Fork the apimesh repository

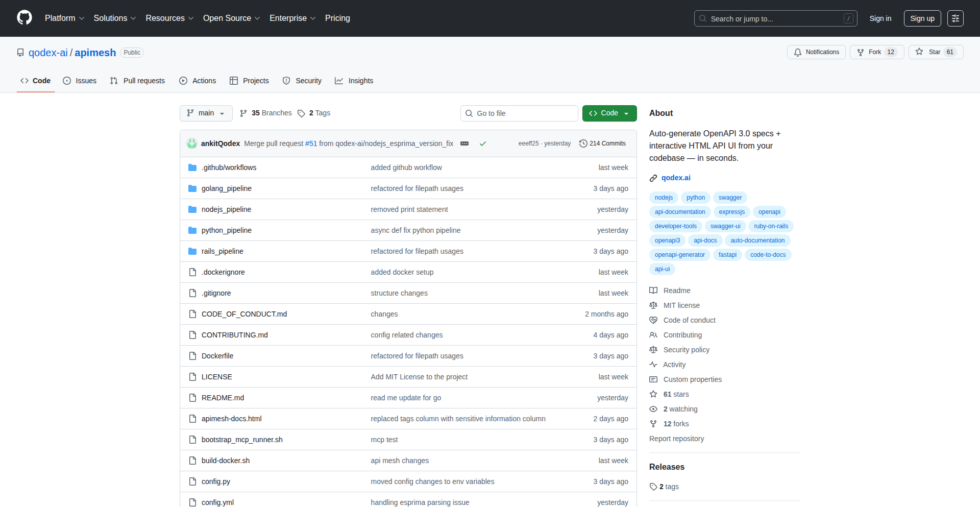click(876, 52)
